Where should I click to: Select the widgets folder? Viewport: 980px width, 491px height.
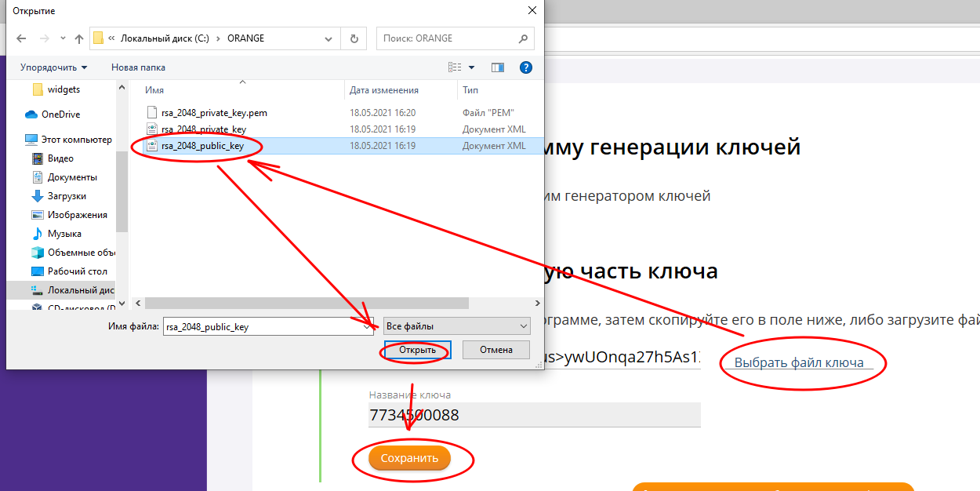coord(63,89)
